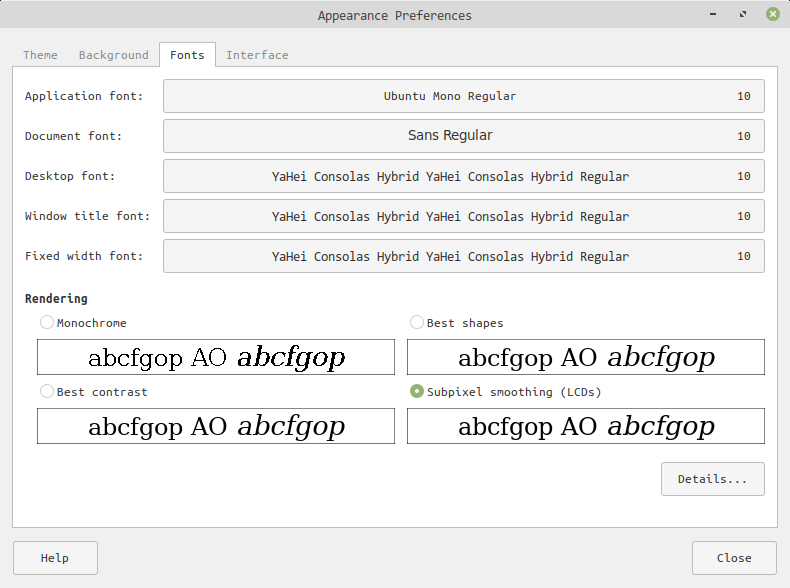Open the Window title font chooser
790x588 pixels.
463,216
